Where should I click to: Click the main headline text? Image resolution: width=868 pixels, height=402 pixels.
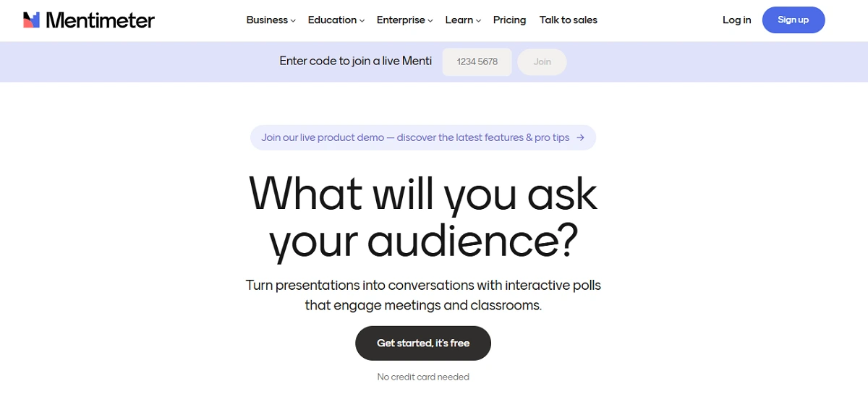423,217
